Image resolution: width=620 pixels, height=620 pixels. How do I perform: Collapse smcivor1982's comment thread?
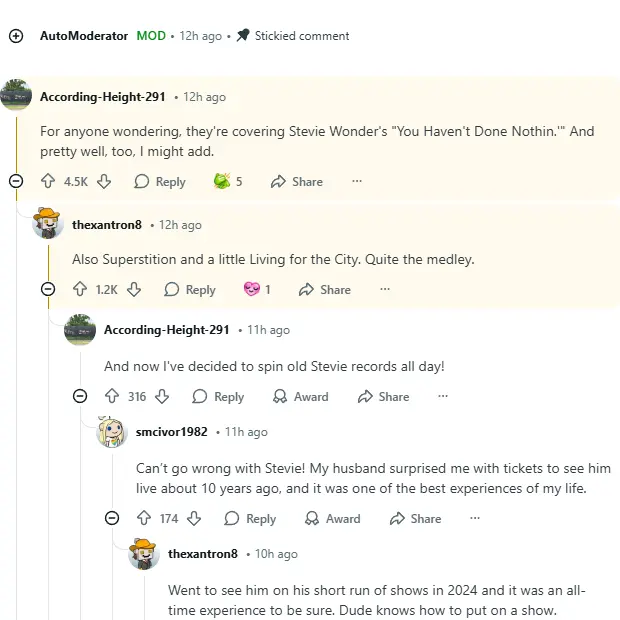tap(112, 518)
